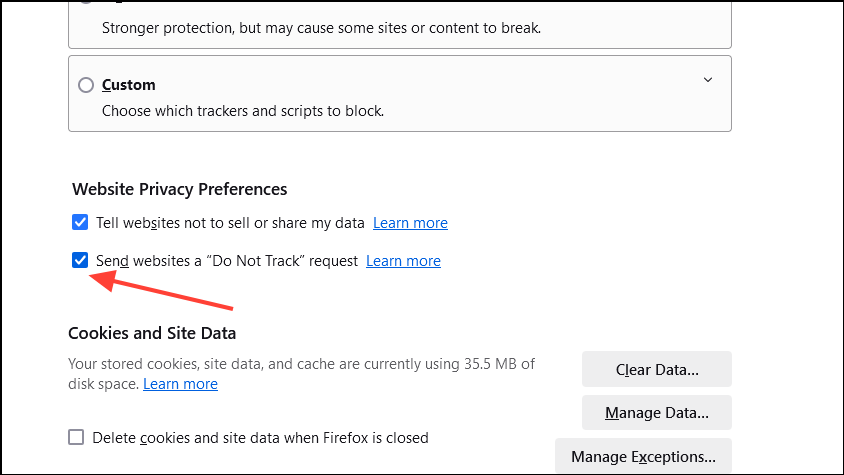Click the "Send websites a Do Not Track" label

tap(226, 261)
